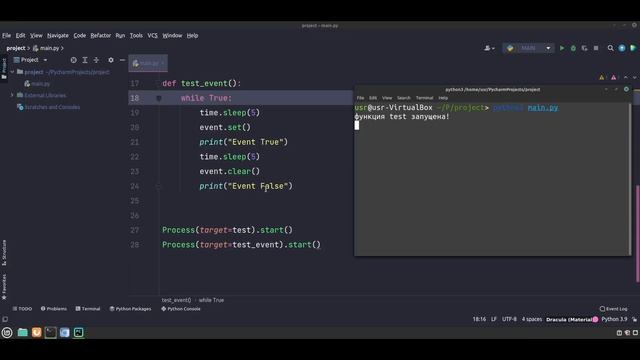The image size is (640, 360).
Task: Start debugging with the green bug icon
Action: 573,48
